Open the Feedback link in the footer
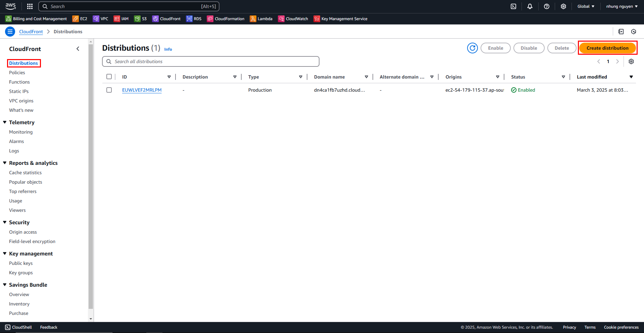The width and height of the screenshot is (644, 333). point(49,327)
